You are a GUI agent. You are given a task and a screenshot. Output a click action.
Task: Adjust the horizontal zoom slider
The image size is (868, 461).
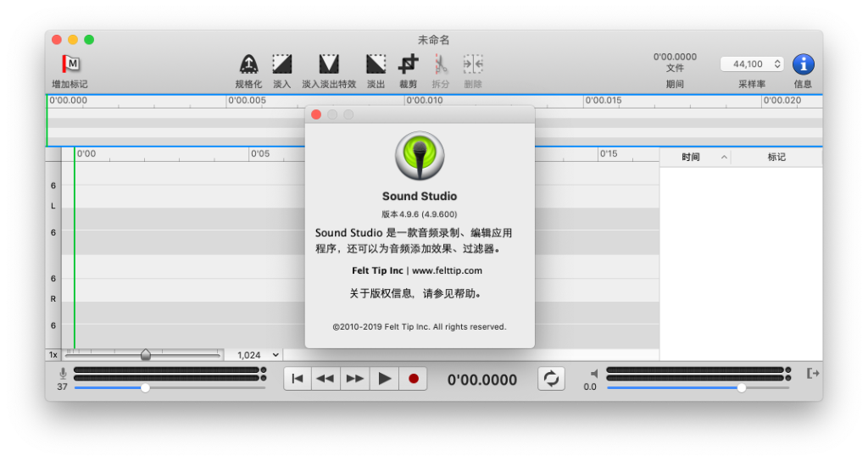[x=146, y=355]
